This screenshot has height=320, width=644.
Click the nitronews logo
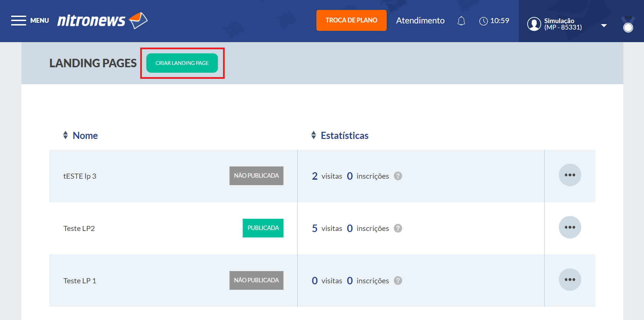[102, 20]
